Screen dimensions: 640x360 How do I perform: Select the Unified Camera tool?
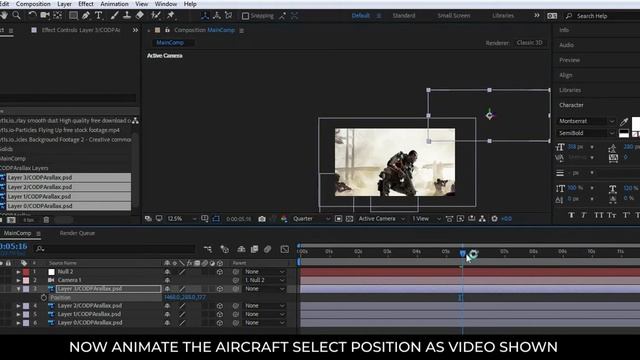pos(44,15)
